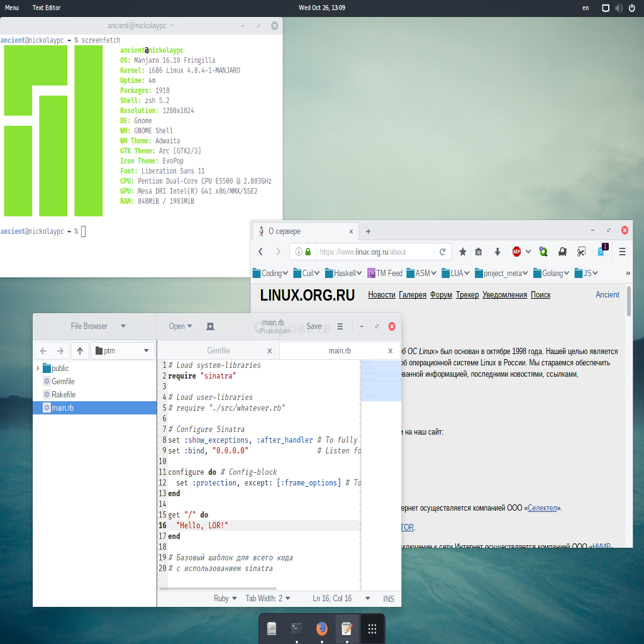Open the Adblock Plus dropdown arrow
Viewport: 644px width, 644px height.
528,252
